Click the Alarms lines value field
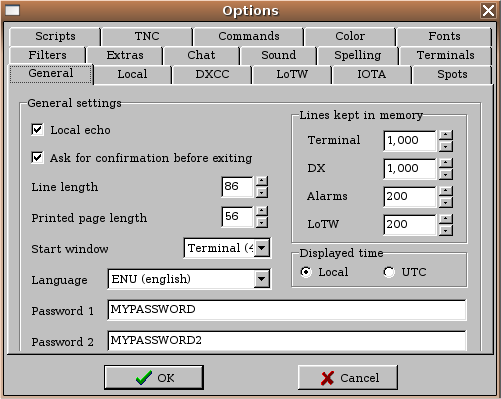 pyautogui.click(x=410, y=197)
